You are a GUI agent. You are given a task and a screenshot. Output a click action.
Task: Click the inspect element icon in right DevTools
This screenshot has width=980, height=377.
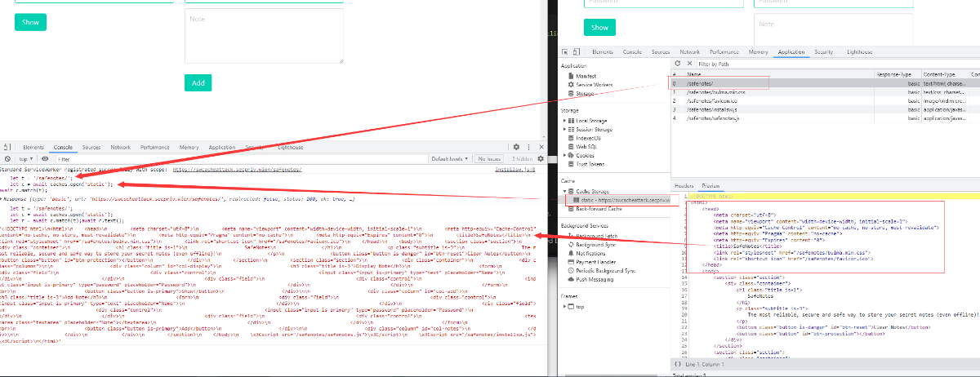click(x=565, y=51)
